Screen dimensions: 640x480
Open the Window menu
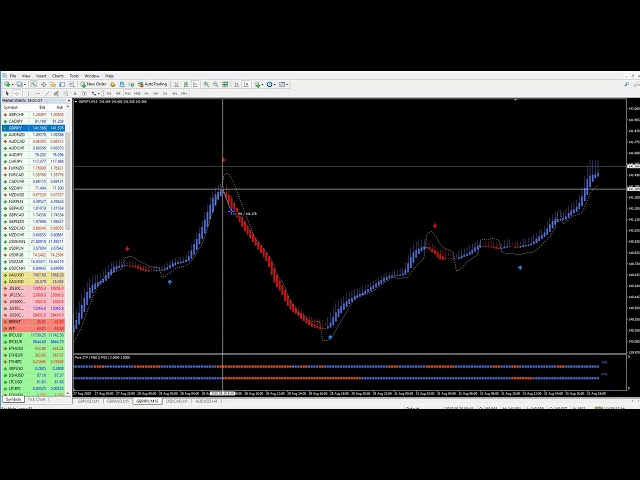92,76
